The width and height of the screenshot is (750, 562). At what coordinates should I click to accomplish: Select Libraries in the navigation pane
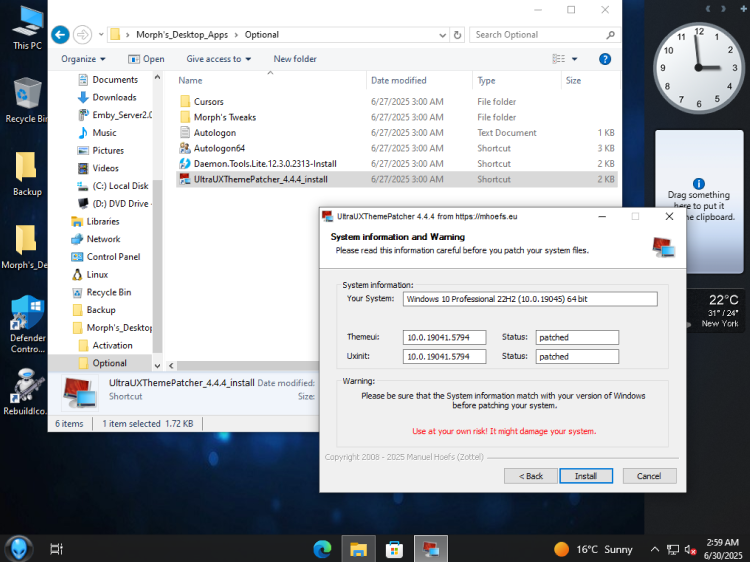coord(96,221)
